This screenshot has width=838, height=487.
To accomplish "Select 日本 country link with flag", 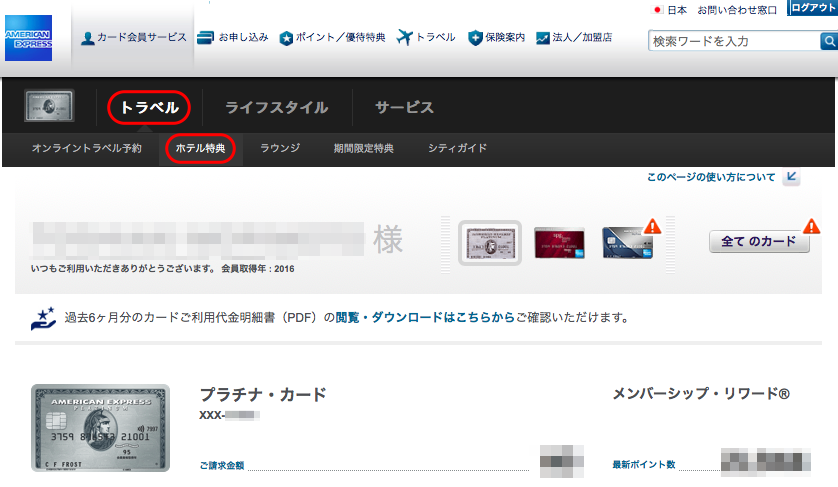I will tap(671, 10).
